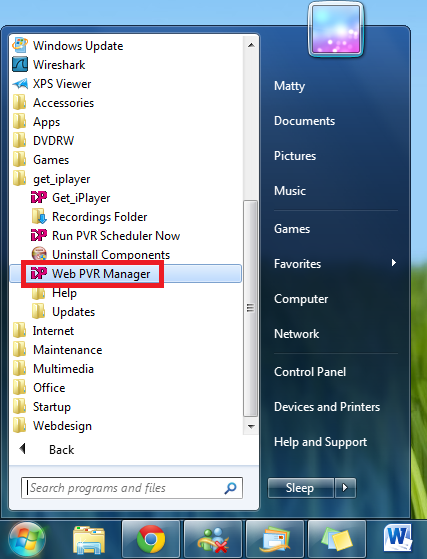The height and width of the screenshot is (559, 427).
Task: Click the Windows Start orb
Action: [27, 540]
